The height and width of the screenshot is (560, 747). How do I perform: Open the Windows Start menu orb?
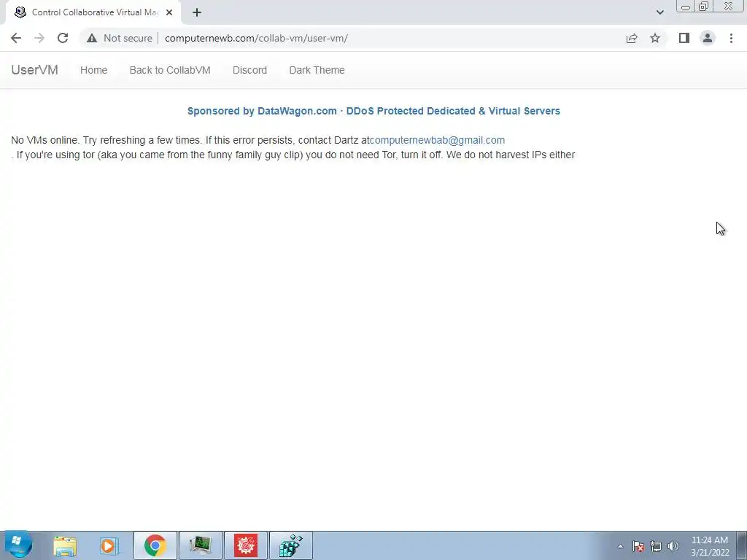tap(18, 544)
